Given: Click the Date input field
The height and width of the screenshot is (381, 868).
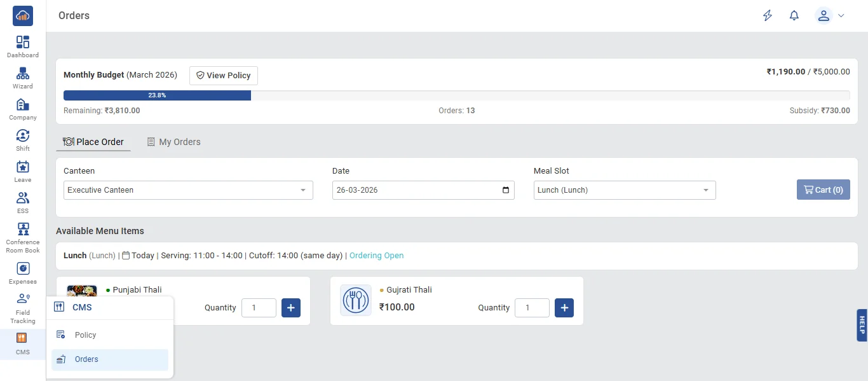Looking at the screenshot, I should click(x=423, y=190).
